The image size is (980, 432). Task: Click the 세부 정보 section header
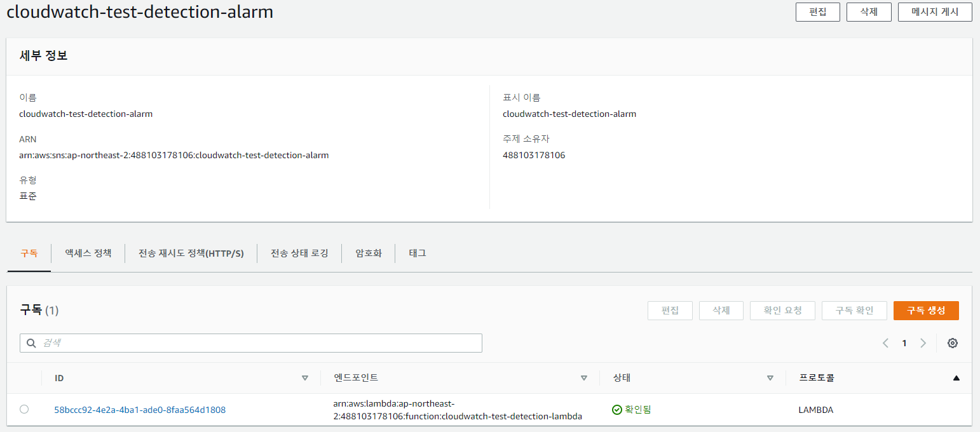pyautogui.click(x=44, y=56)
